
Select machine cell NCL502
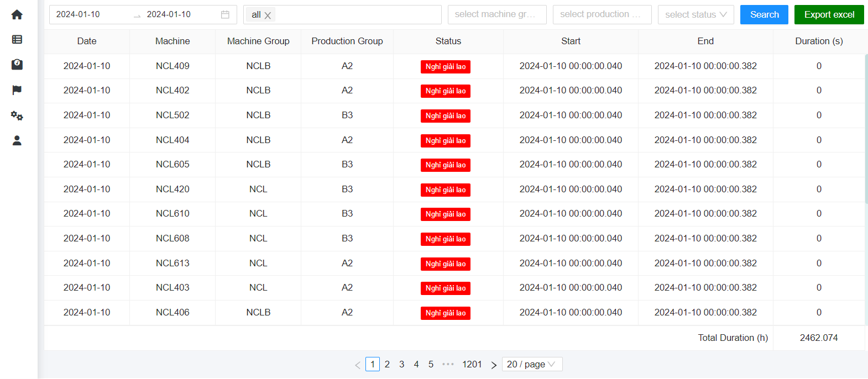point(172,115)
